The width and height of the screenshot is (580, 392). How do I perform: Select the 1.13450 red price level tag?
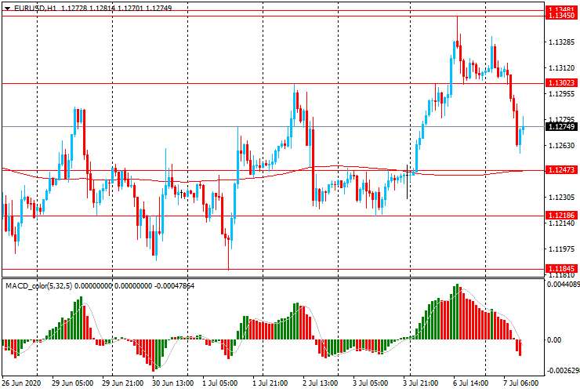click(x=561, y=16)
